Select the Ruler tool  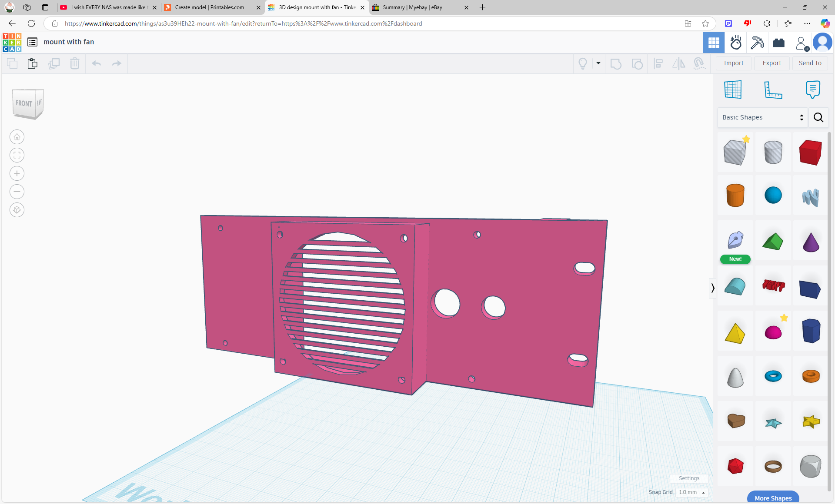click(773, 90)
